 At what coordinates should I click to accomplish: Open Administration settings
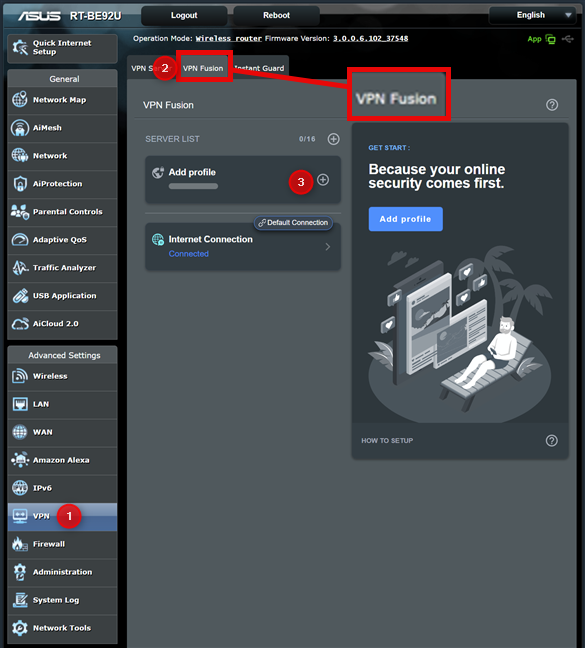(x=62, y=572)
